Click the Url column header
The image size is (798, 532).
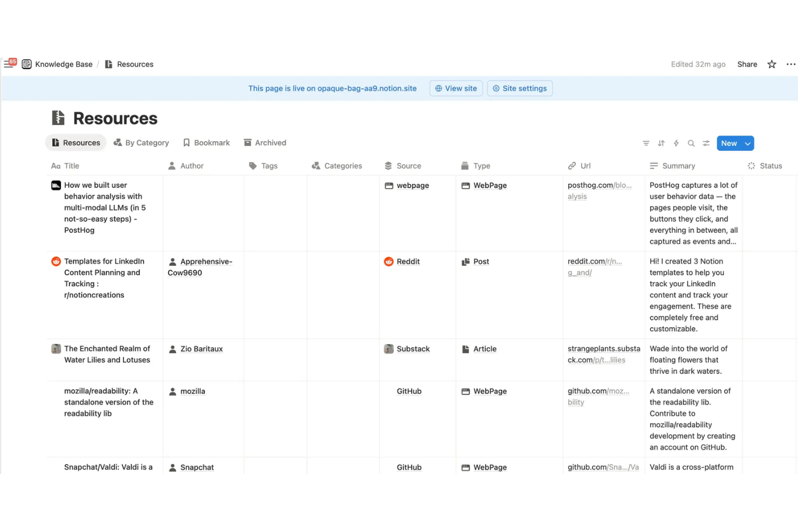[580, 166]
